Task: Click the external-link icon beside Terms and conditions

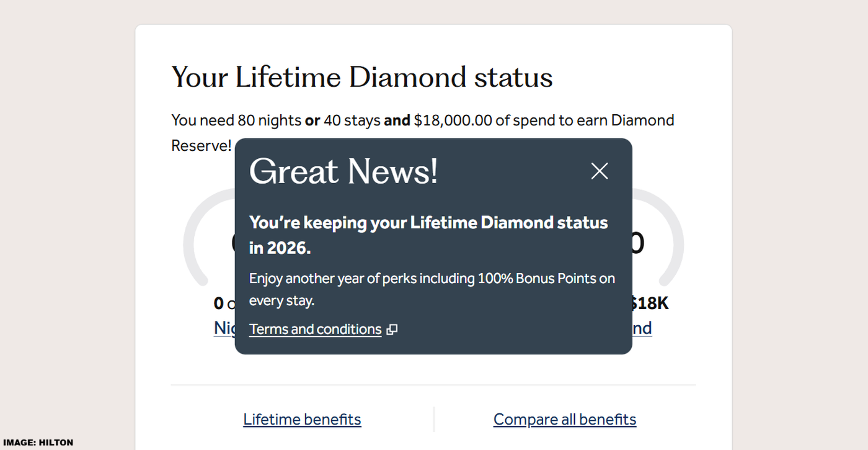Action: pyautogui.click(x=392, y=330)
